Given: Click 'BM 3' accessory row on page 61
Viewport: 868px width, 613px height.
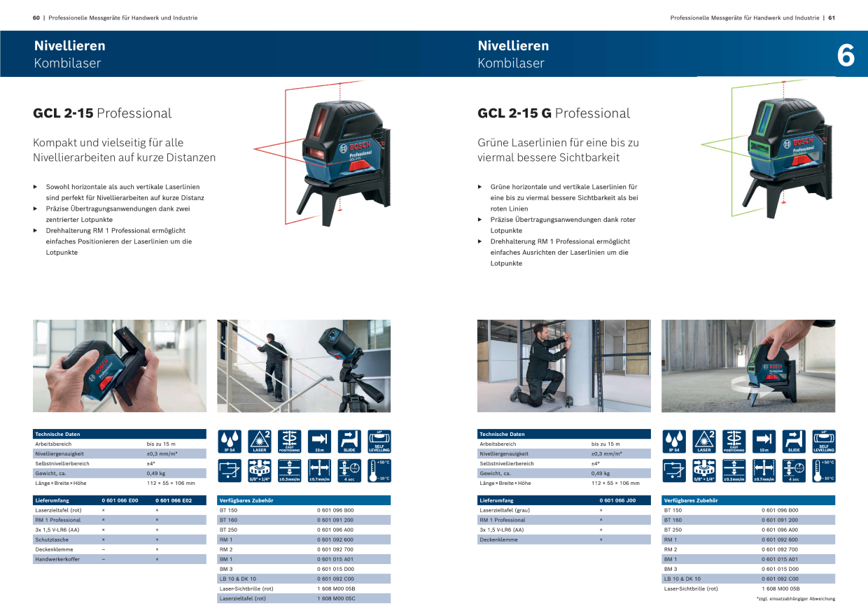Looking at the screenshot, I should 748,569.
